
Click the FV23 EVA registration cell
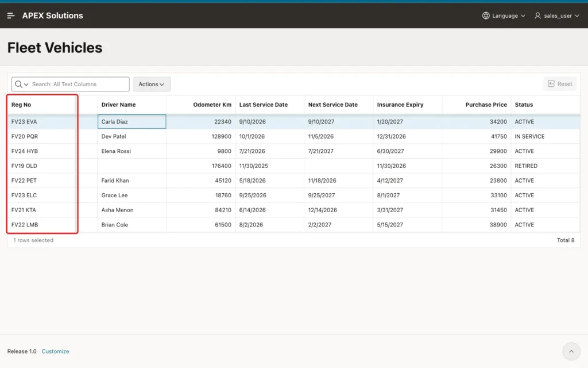[41, 122]
